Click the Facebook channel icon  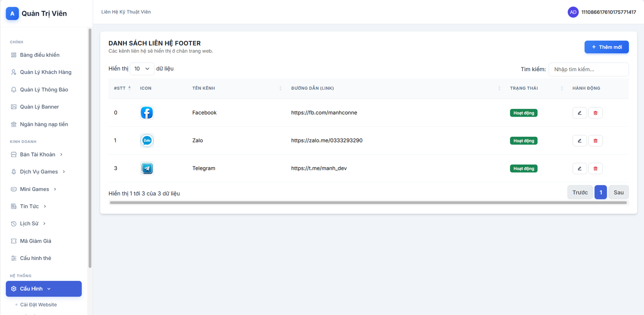pos(147,113)
